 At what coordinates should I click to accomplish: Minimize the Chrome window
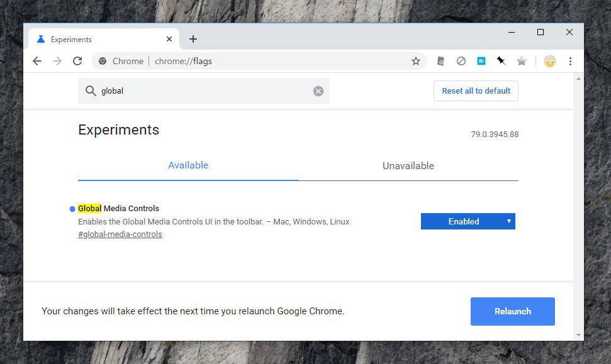click(x=512, y=32)
